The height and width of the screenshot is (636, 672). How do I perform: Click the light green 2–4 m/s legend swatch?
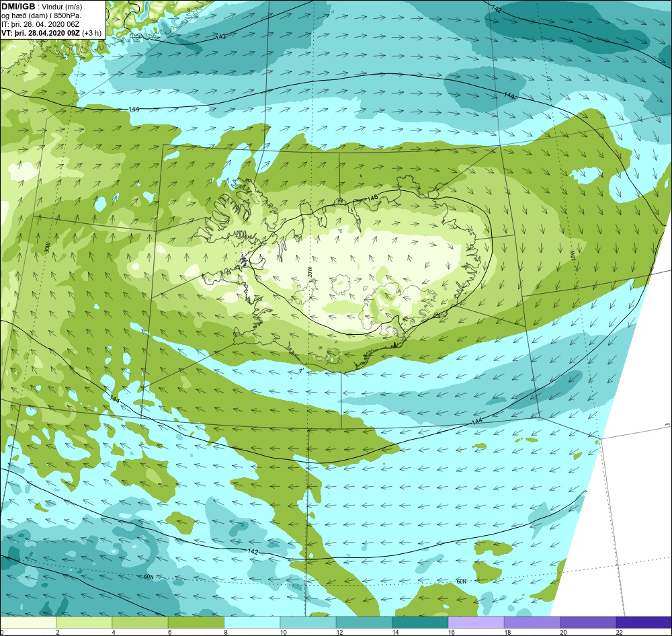pyautogui.click(x=84, y=622)
